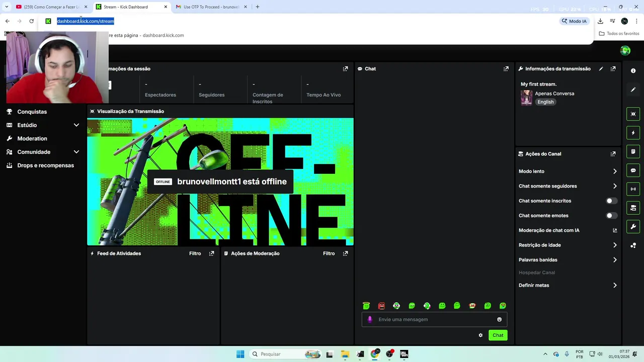This screenshot has width=644, height=362.
Task: Click the chat message input field
Action: tap(434, 319)
